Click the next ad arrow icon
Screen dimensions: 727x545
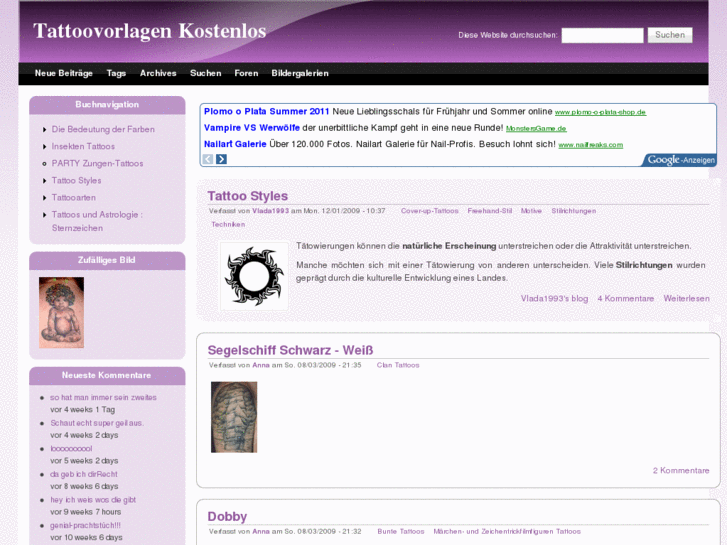221,159
